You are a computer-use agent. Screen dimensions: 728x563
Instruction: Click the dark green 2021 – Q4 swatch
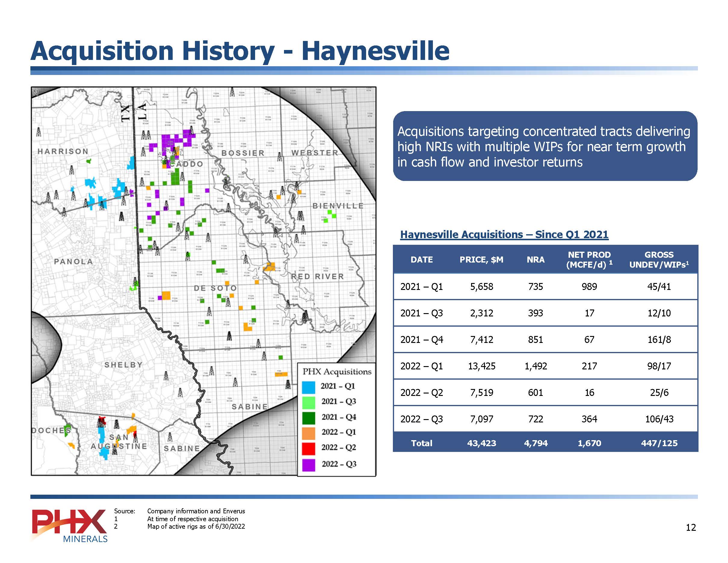[308, 418]
